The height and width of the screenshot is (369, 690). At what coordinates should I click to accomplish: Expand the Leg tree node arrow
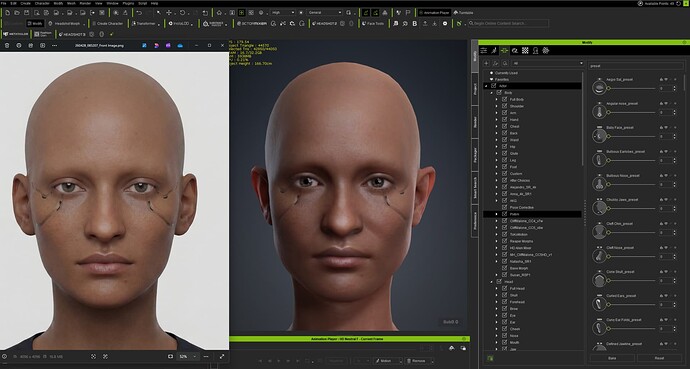(497, 160)
